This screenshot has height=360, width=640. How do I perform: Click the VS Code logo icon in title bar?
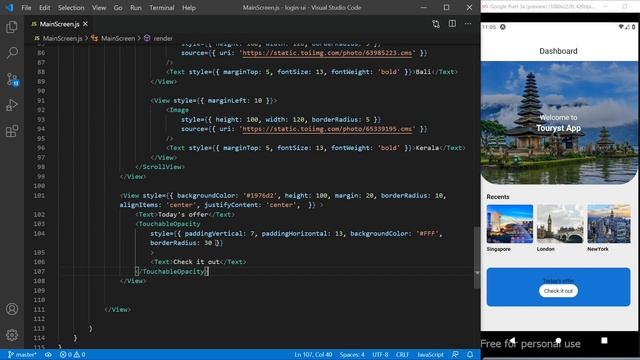(9, 7)
